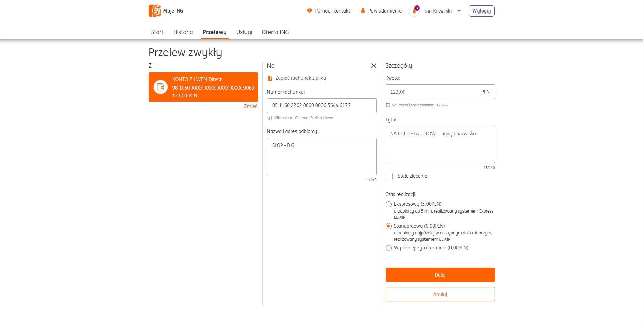Click the Kwota amount input field

pyautogui.click(x=432, y=92)
